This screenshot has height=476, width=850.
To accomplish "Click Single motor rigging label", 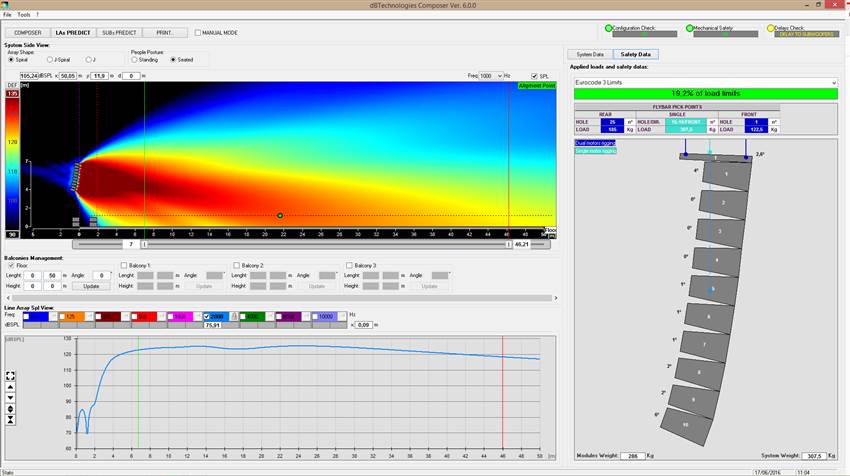I will [x=595, y=151].
